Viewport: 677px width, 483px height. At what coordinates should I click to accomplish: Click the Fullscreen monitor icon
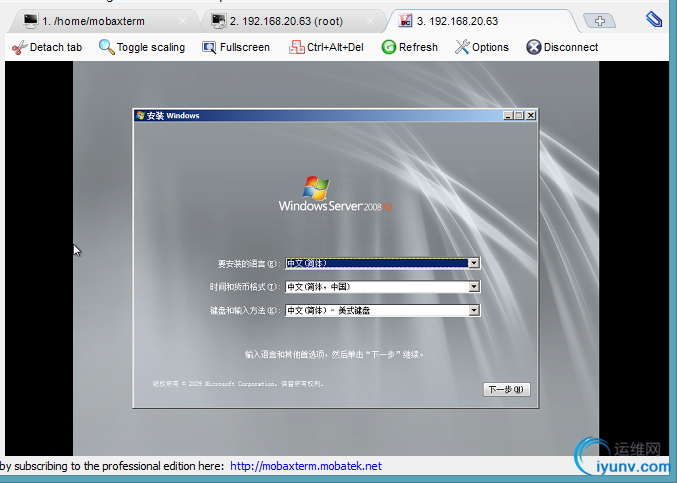tap(209, 47)
